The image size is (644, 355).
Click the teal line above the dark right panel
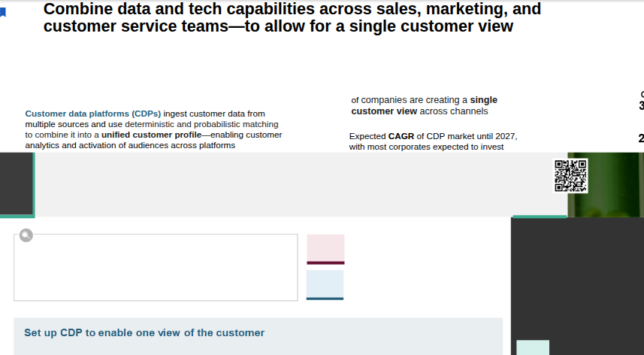tap(540, 217)
